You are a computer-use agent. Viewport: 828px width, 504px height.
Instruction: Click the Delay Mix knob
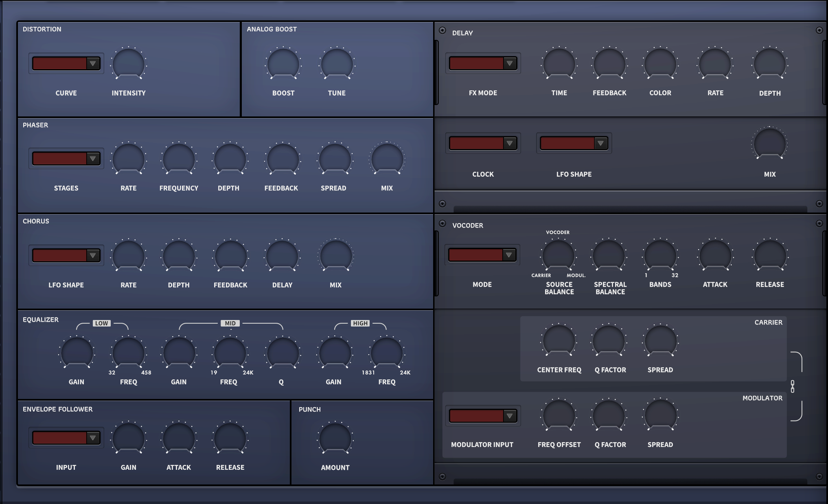click(769, 143)
